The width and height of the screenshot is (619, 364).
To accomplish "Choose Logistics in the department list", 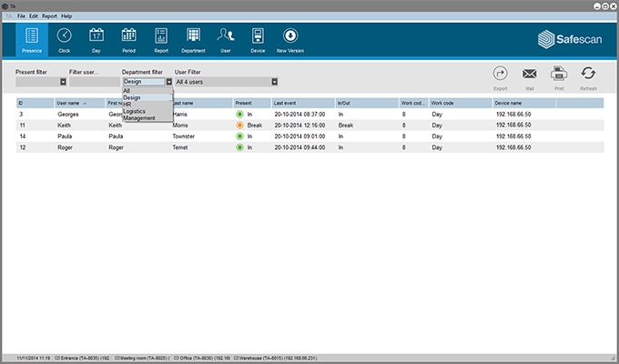I will pos(134,111).
